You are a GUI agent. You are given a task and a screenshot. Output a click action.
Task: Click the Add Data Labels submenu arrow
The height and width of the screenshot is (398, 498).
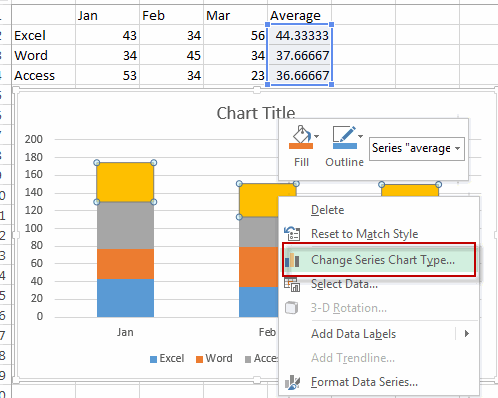click(467, 334)
